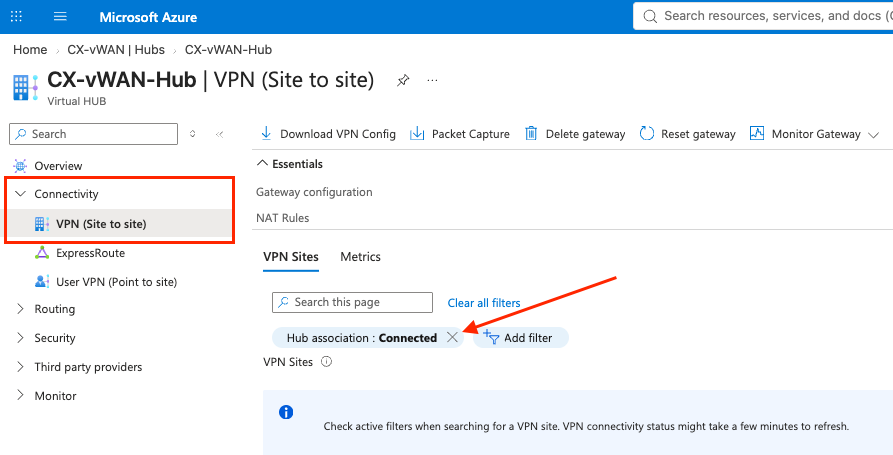Image resolution: width=893 pixels, height=455 pixels.
Task: Click NAT Rules text
Action: (282, 218)
